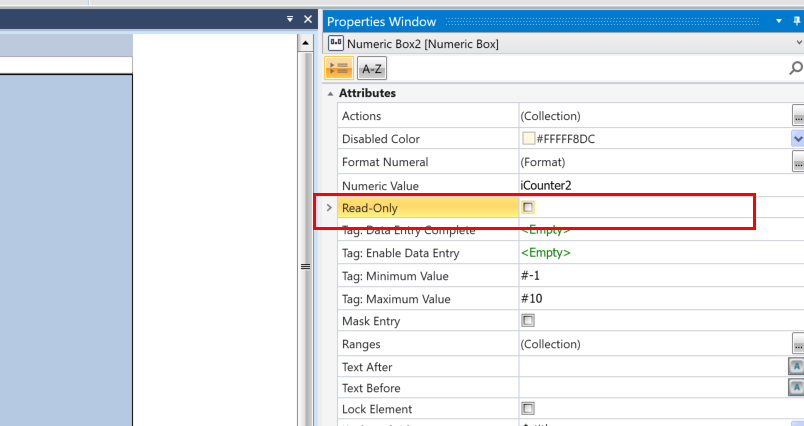This screenshot has height=426, width=804.
Task: Open Format Numeral ellipsis editor
Action: tap(798, 162)
